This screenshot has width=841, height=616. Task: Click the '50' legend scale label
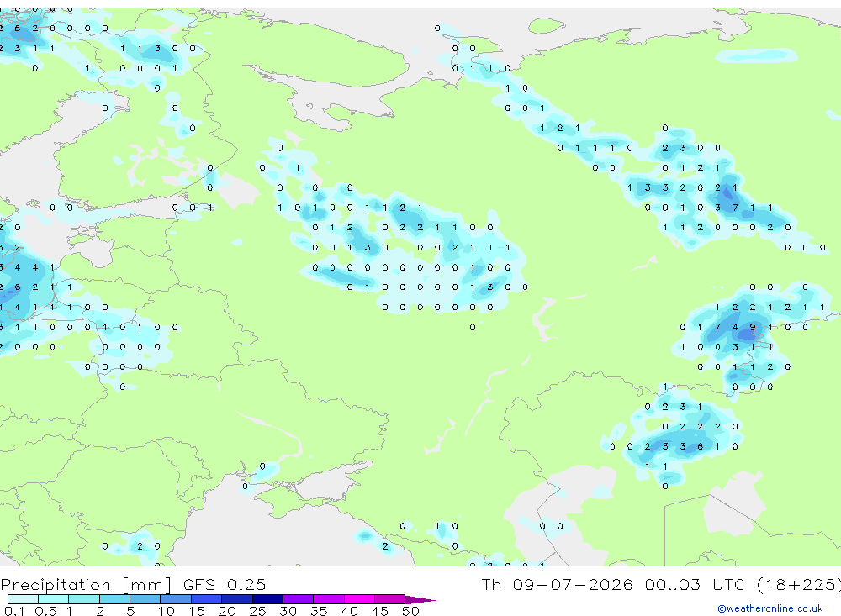pos(410,611)
